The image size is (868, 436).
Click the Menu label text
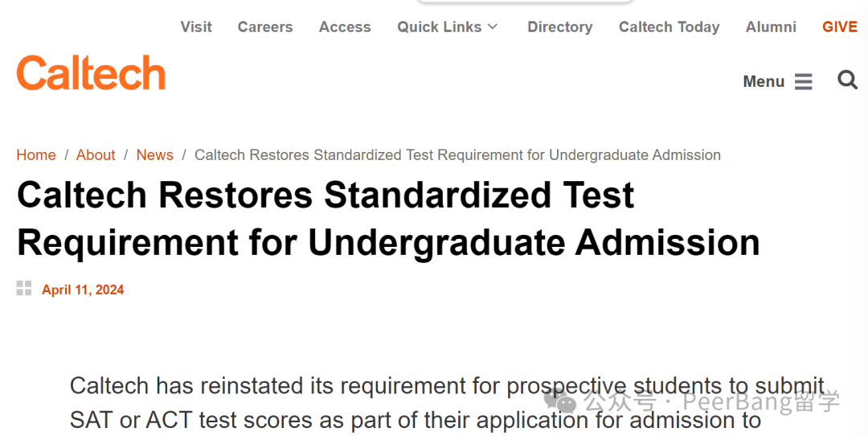(764, 81)
